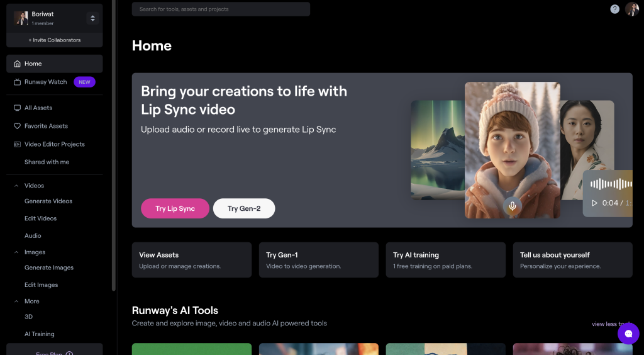Play the audio sample preview
This screenshot has height=355, width=644.
tap(594, 203)
